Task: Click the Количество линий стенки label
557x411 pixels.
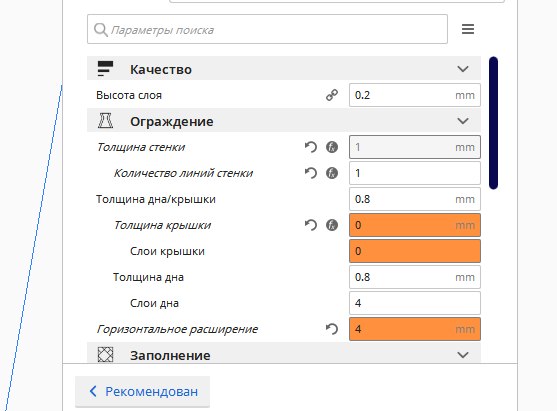Action: tap(183, 173)
